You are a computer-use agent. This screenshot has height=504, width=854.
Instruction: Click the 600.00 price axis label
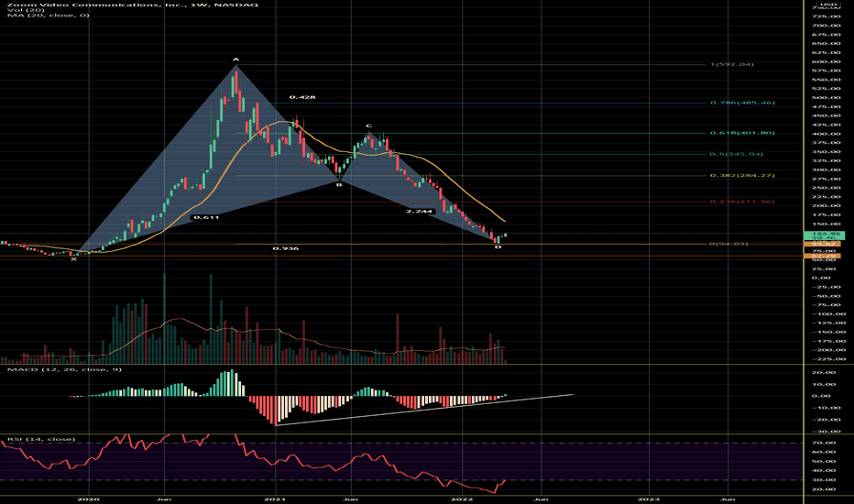[x=827, y=61]
